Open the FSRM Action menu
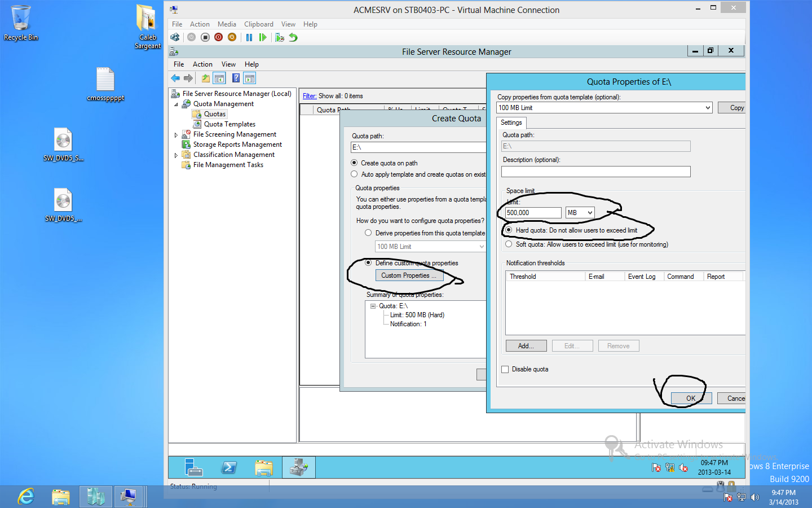 202,64
